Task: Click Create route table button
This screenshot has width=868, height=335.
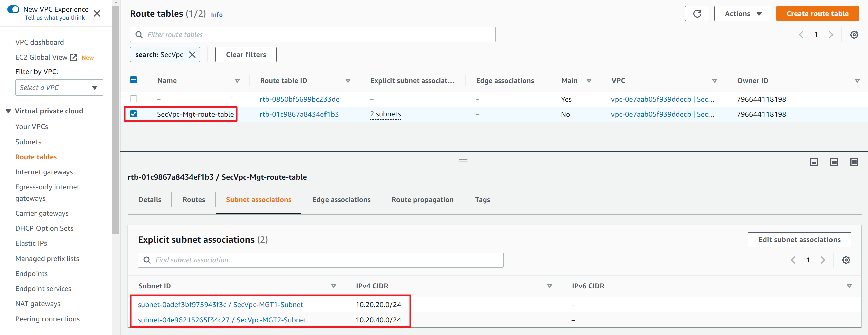Action: pos(817,14)
